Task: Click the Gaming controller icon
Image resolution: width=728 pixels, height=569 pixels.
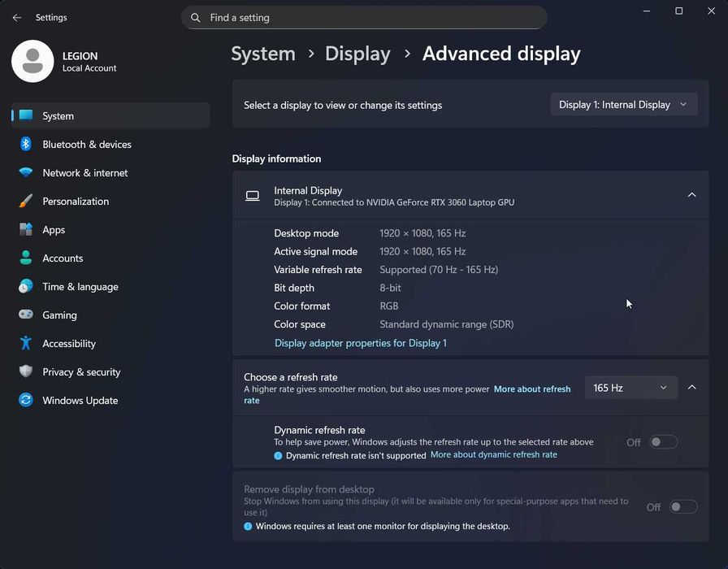Action: 26,315
